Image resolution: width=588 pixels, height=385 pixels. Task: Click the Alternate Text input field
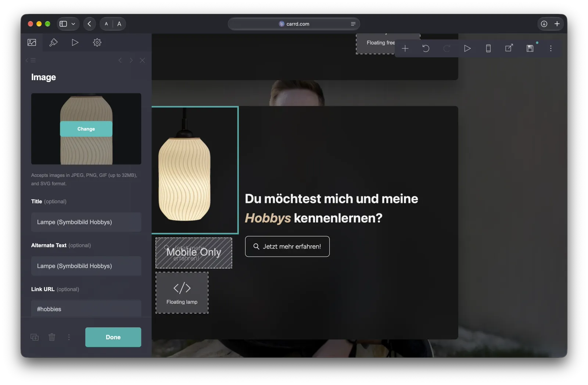coord(86,266)
